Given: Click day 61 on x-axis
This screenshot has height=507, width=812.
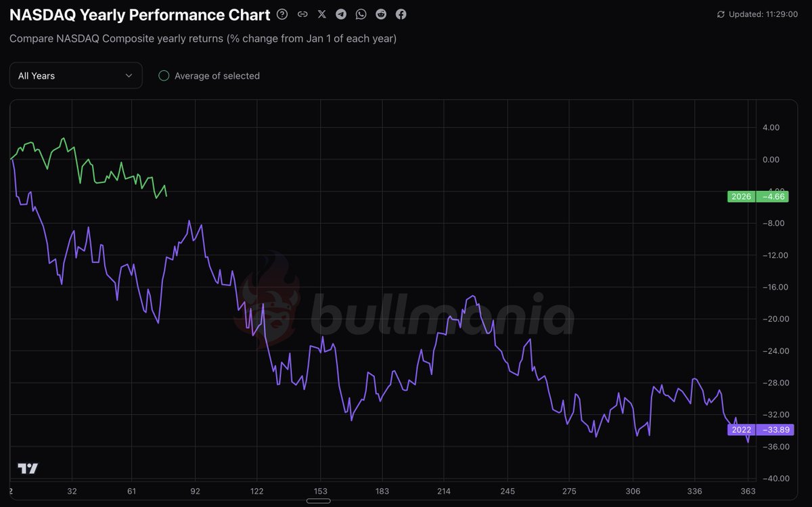Looking at the screenshot, I should [132, 491].
